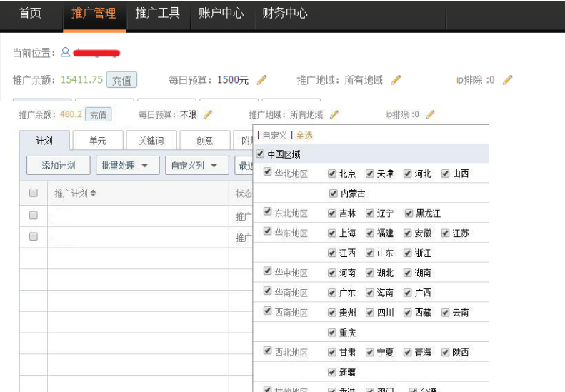Screen dimensions: 565x392
Task: Uncheck the 中国区域 checkbox
Action: pyautogui.click(x=260, y=154)
